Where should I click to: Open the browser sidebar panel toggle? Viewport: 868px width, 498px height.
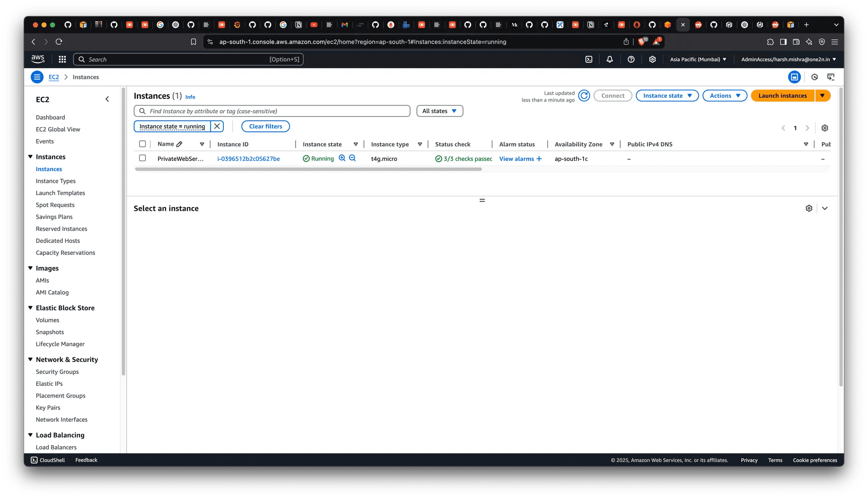783,41
